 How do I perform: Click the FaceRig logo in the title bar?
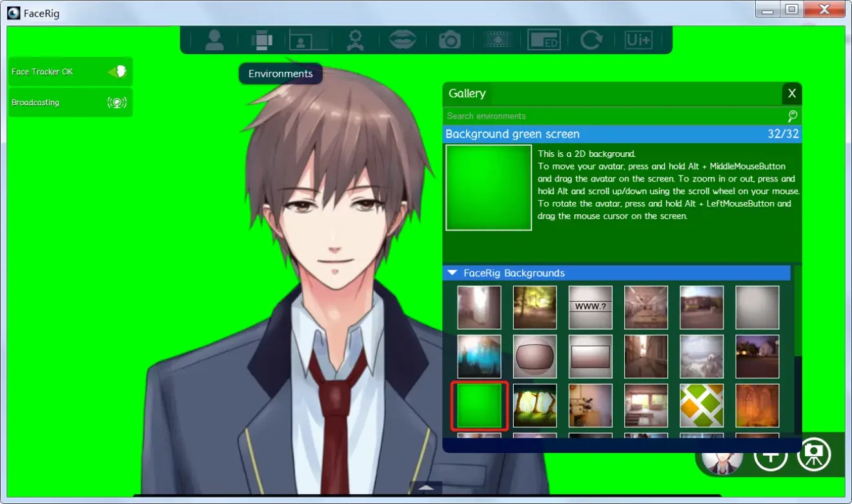pyautogui.click(x=14, y=13)
